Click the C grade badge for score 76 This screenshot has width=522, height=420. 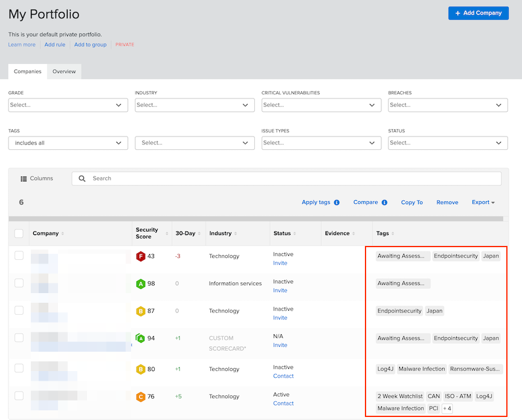pyautogui.click(x=141, y=396)
